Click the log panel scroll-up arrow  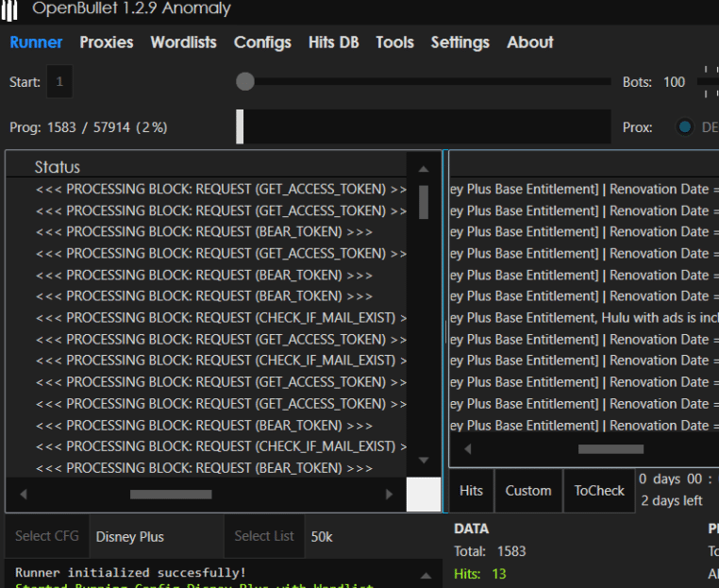[426, 575]
